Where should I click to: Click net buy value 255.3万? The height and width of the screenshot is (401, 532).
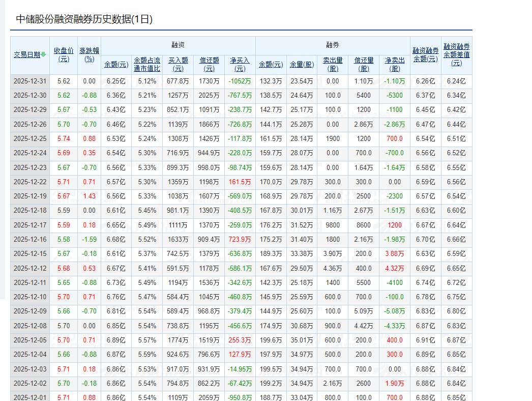point(240,340)
